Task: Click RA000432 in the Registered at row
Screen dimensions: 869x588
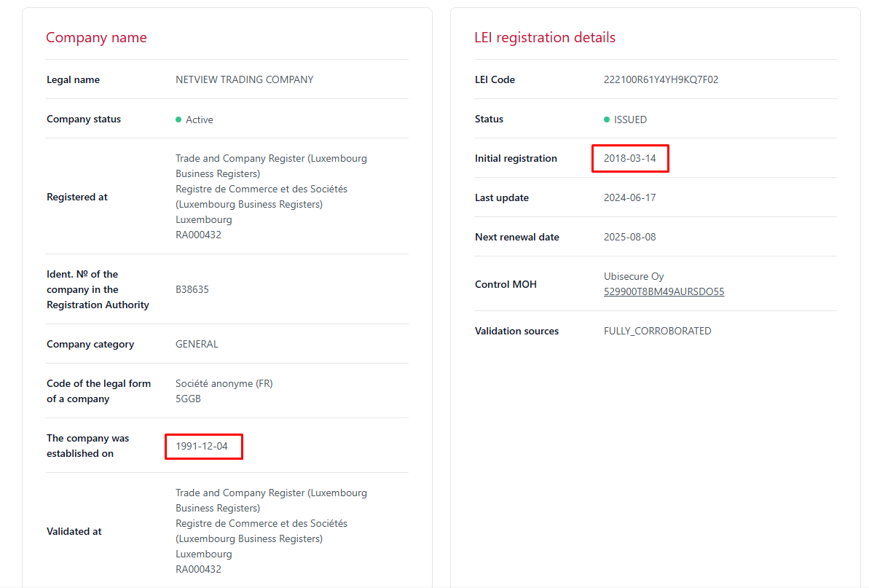Action: pyautogui.click(x=198, y=235)
